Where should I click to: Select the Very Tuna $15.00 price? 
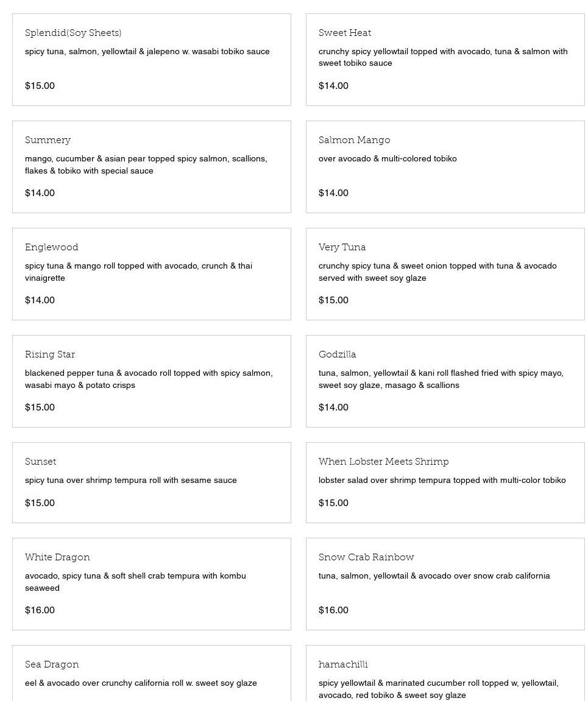[333, 300]
